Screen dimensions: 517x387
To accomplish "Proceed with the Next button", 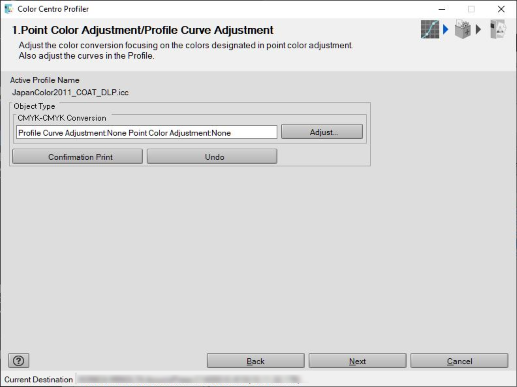I will [357, 361].
